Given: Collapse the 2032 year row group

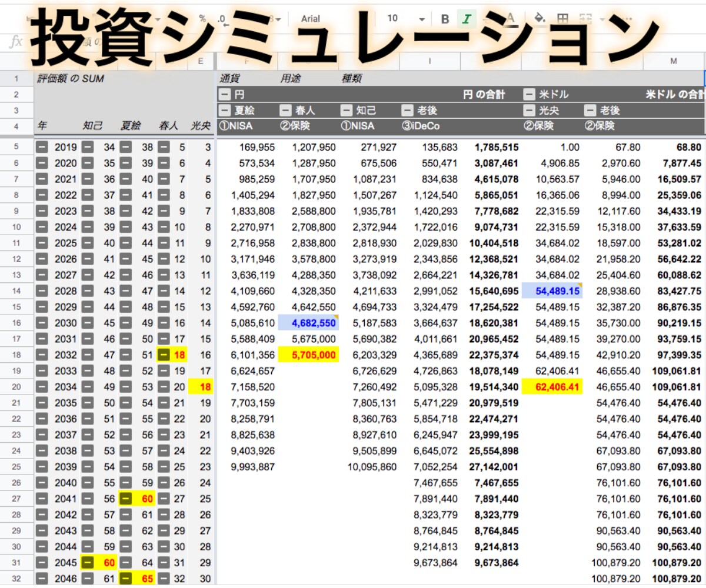Looking at the screenshot, I should click(x=42, y=355).
